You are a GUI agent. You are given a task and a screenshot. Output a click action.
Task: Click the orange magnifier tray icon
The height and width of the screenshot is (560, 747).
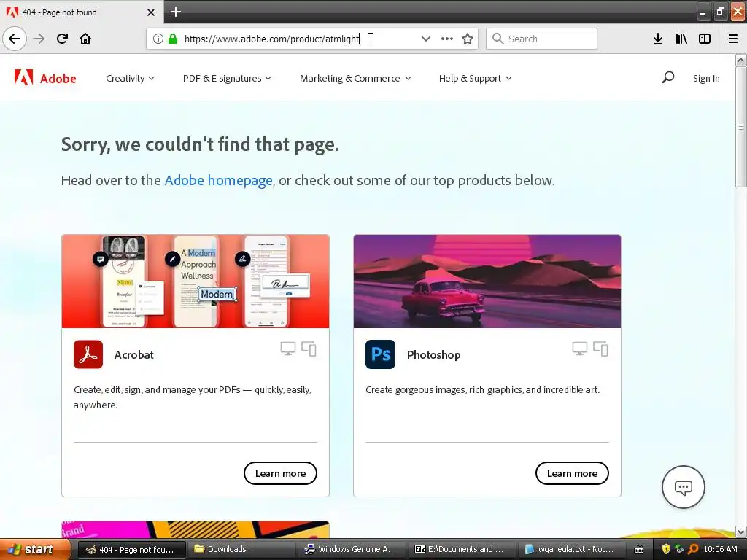click(x=693, y=549)
